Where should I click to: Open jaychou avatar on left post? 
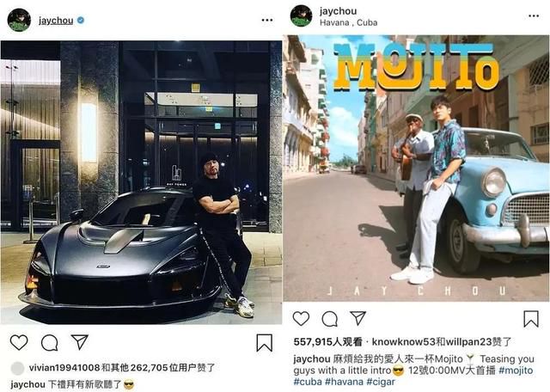click(x=19, y=21)
